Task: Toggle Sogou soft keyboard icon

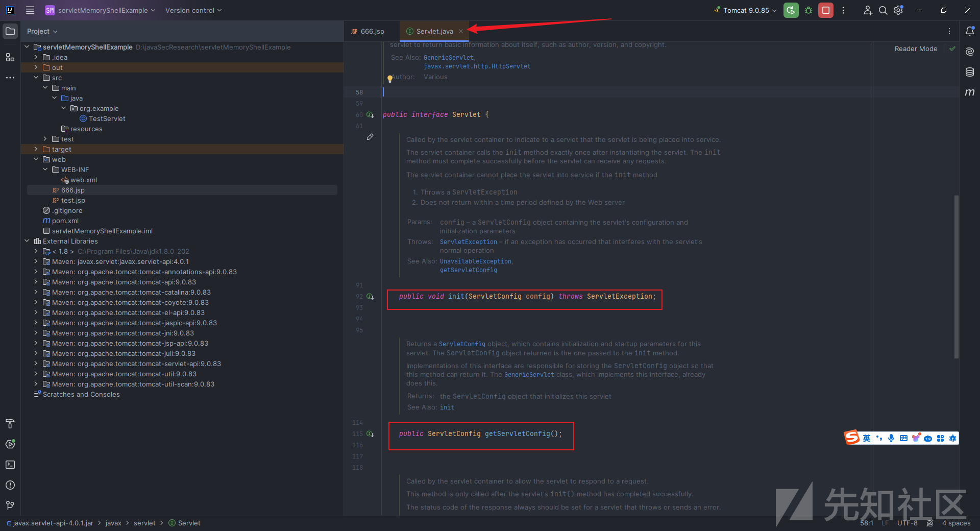Action: (903, 438)
